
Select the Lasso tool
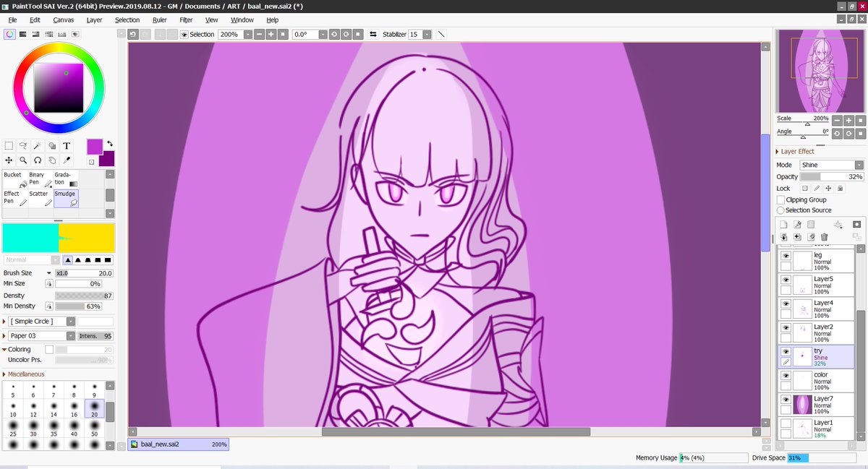[x=23, y=145]
